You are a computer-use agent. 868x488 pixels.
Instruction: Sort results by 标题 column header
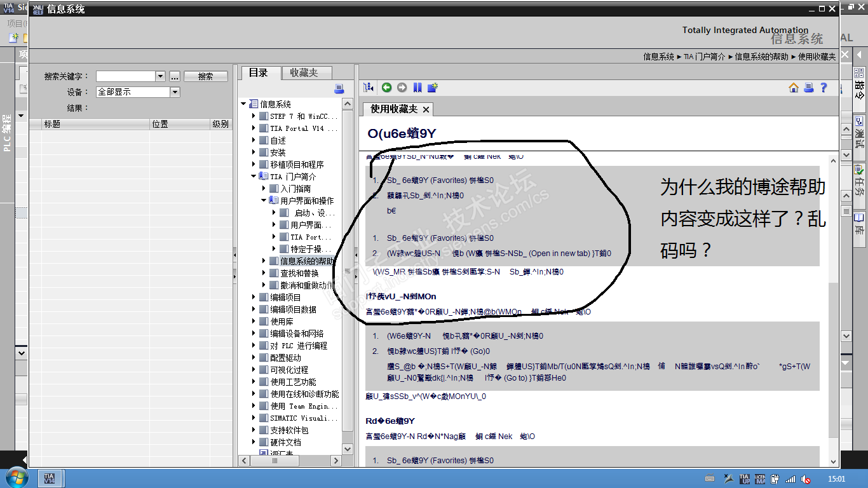(x=95, y=124)
